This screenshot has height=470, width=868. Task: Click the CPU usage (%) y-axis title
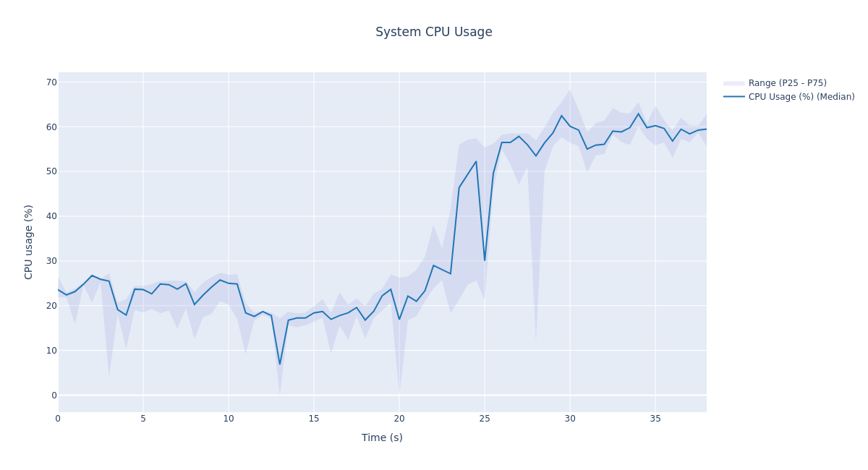coord(29,242)
